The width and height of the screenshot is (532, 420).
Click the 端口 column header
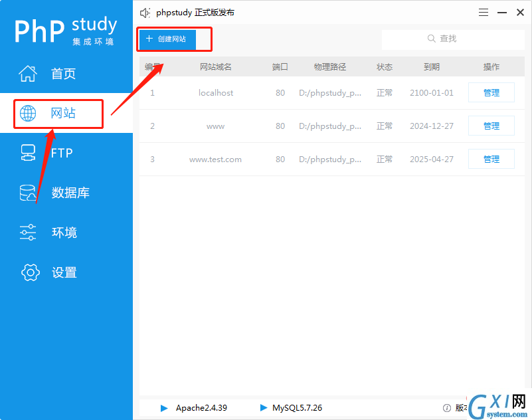tap(280, 66)
